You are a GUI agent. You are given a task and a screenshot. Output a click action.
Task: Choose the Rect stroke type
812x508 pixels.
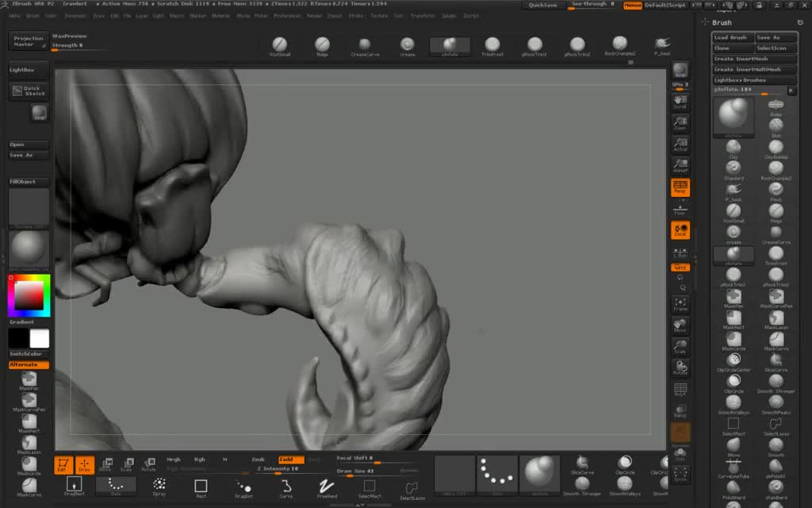point(201,488)
